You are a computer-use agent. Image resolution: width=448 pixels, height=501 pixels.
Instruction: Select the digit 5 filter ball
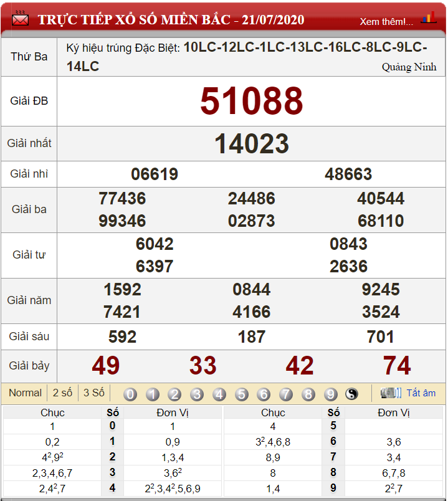click(x=242, y=394)
